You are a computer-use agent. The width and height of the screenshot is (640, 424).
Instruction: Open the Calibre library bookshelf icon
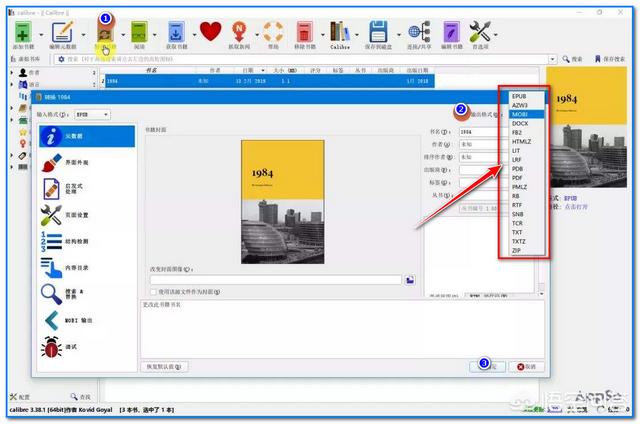coord(340,32)
